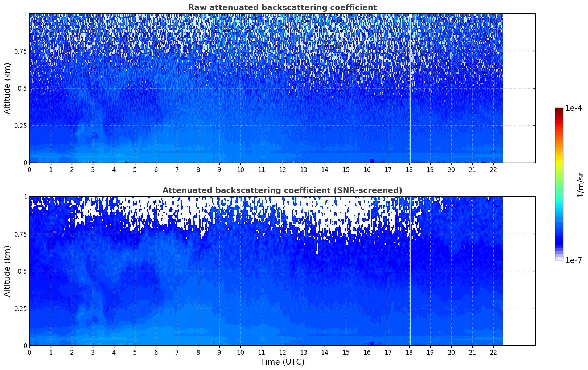Click the '0.75' altitude tick of top plot
The image size is (588, 370).
(x=21, y=51)
